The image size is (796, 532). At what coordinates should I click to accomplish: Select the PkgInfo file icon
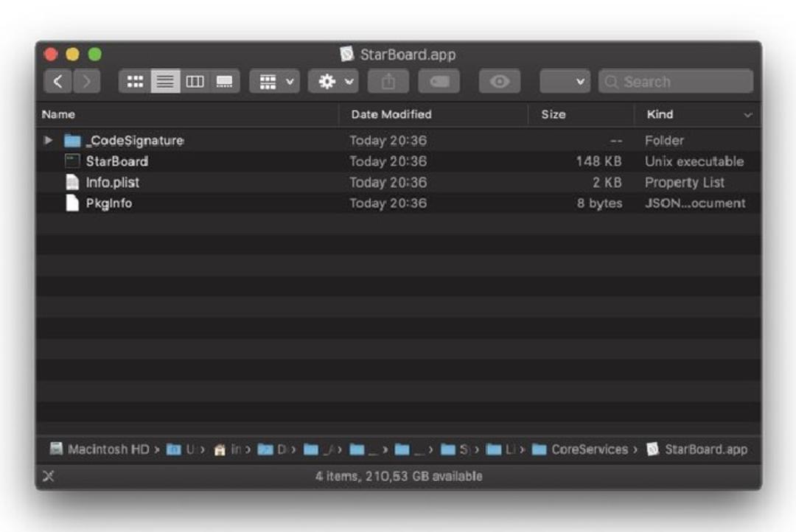(x=72, y=203)
